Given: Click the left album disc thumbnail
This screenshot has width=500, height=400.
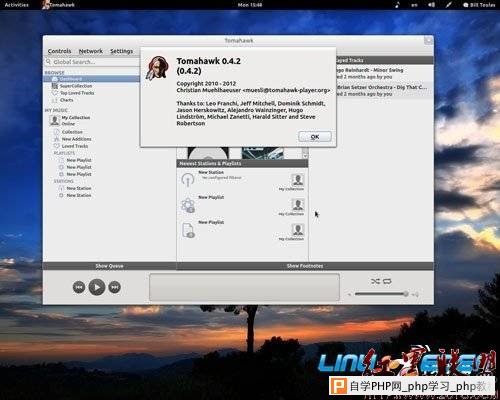Looking at the screenshot, I should [x=208, y=153].
